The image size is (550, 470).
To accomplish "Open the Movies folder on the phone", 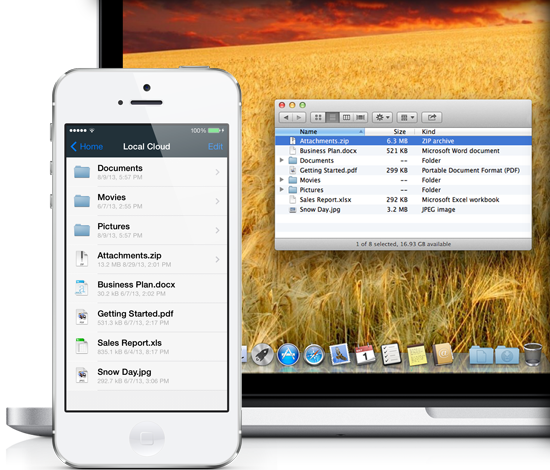I will [x=147, y=201].
